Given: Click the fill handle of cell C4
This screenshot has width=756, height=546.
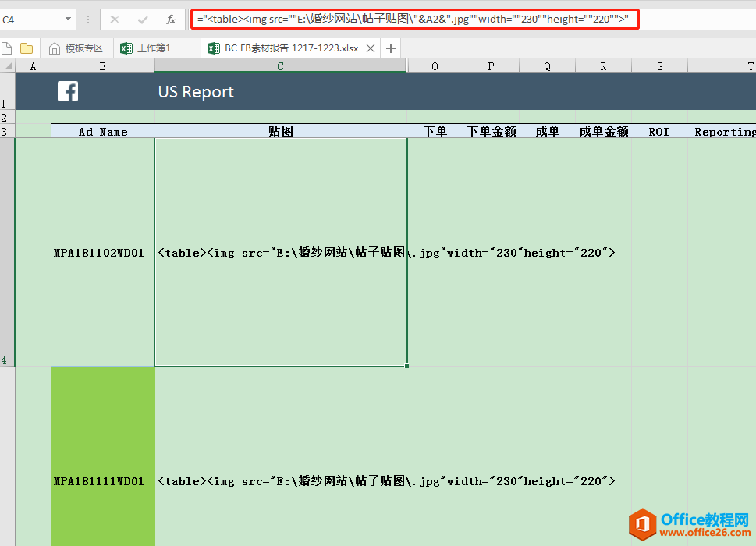Looking at the screenshot, I should (407, 367).
